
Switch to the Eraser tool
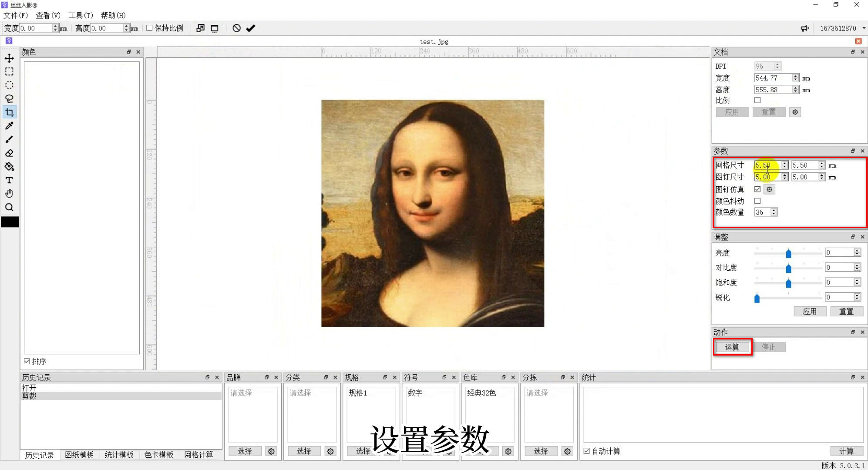pyautogui.click(x=9, y=153)
